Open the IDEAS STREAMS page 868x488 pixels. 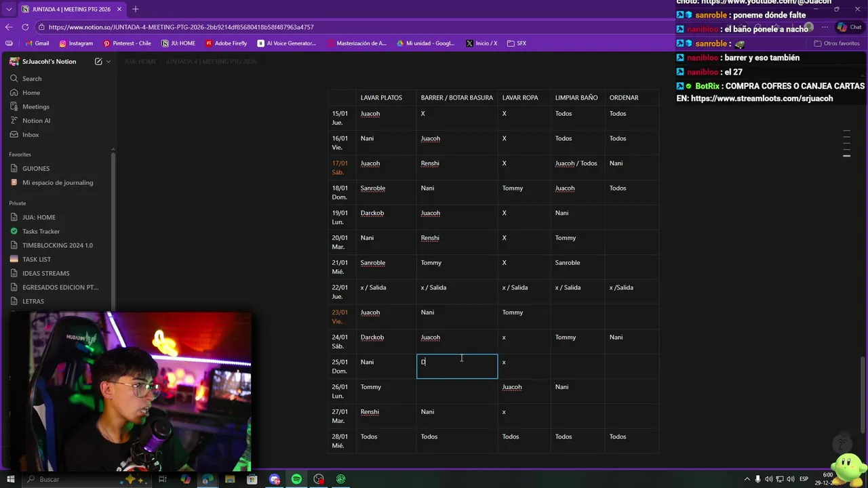click(59, 273)
